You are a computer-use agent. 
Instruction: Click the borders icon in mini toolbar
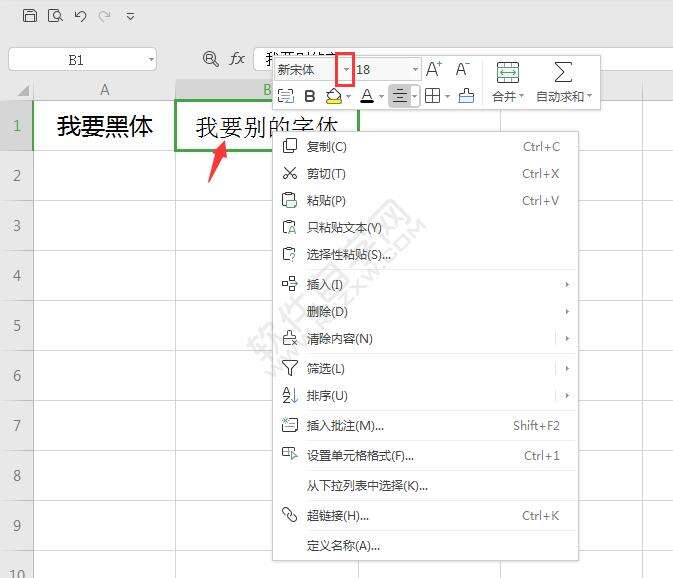tap(432, 96)
